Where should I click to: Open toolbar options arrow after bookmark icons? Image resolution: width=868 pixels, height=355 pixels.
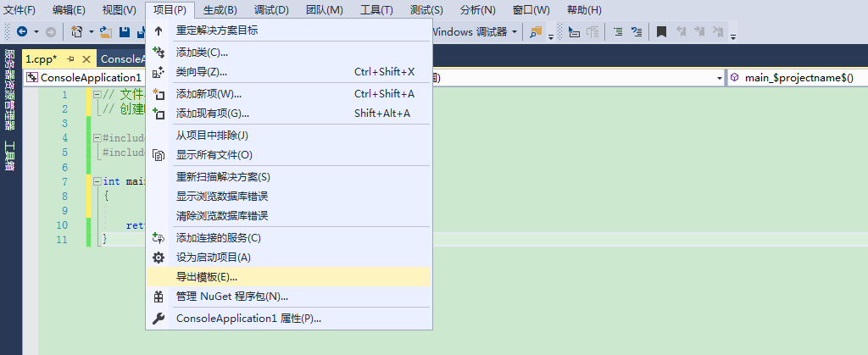733,36
